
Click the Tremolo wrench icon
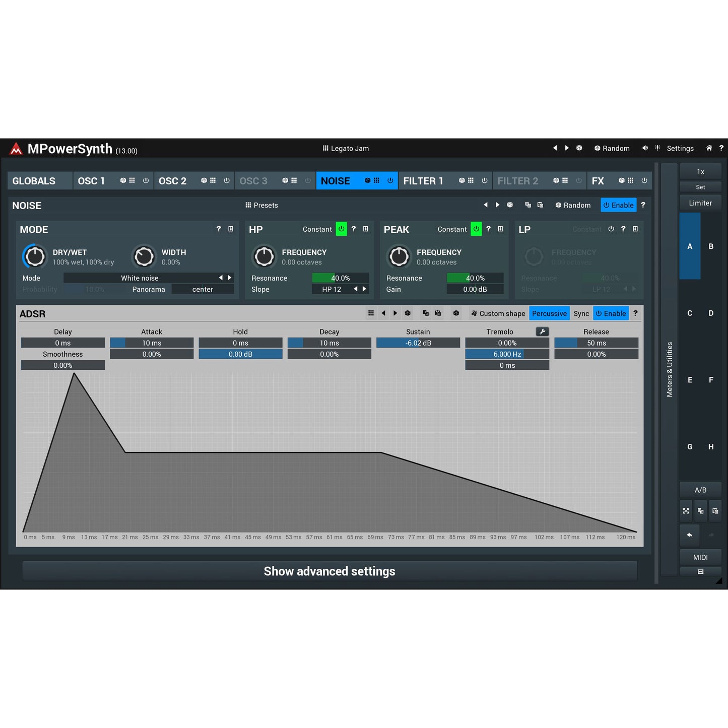(543, 332)
